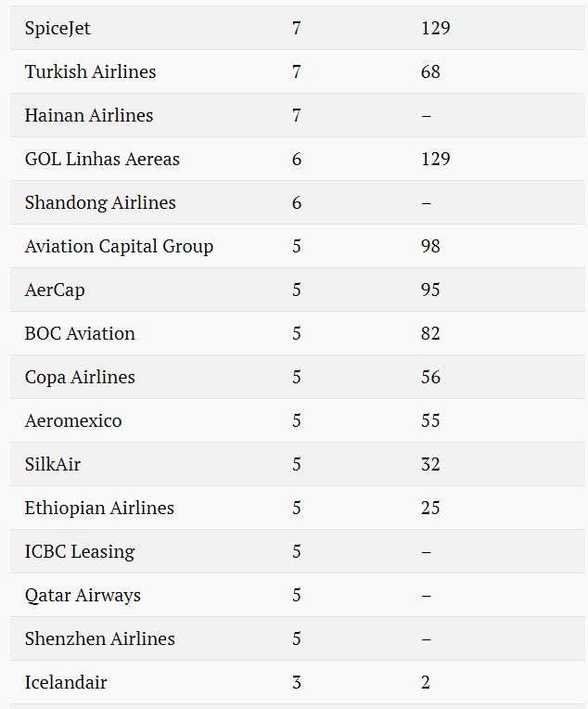
Task: Click the SilkAir table entry
Action: 53,465
